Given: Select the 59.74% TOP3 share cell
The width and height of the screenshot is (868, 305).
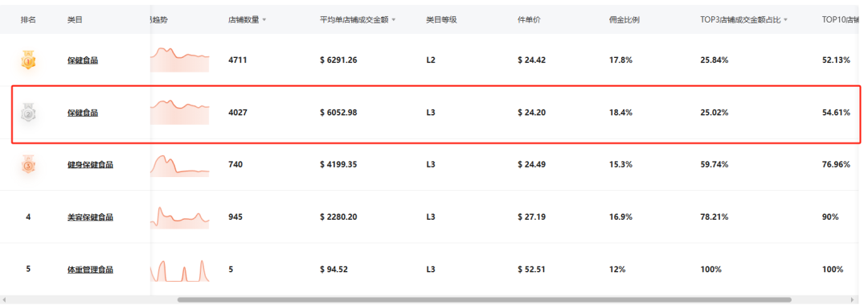Looking at the screenshot, I should [714, 165].
